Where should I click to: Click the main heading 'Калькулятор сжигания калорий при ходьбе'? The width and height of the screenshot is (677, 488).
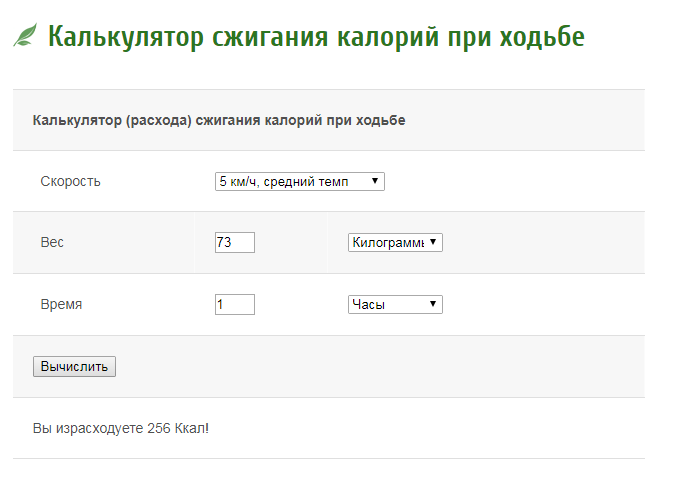coord(316,37)
